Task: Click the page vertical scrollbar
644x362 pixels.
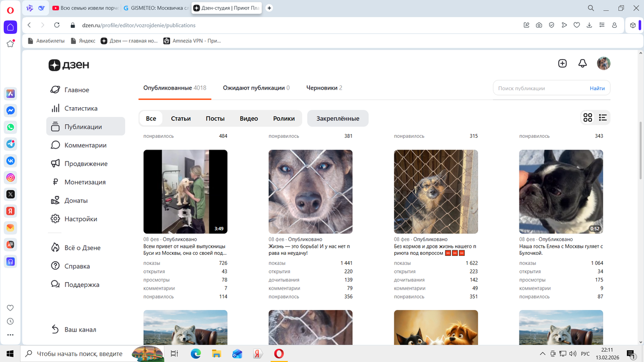Action: 640,151
